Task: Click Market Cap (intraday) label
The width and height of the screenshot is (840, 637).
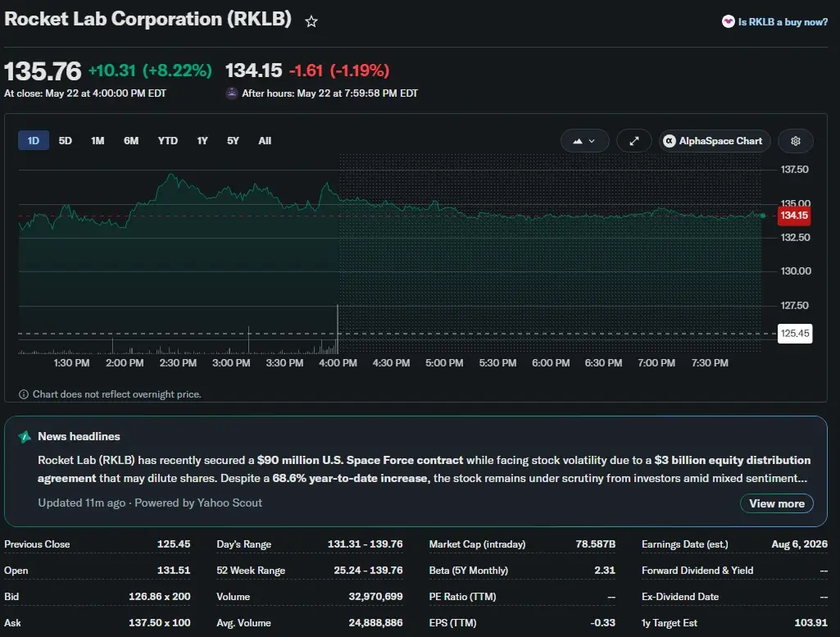Action: pyautogui.click(x=477, y=544)
